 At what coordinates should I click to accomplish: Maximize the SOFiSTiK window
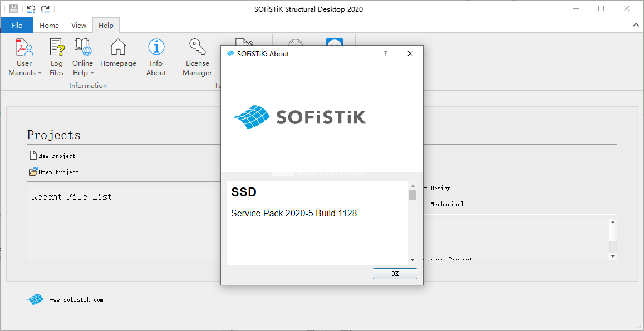[x=601, y=9]
